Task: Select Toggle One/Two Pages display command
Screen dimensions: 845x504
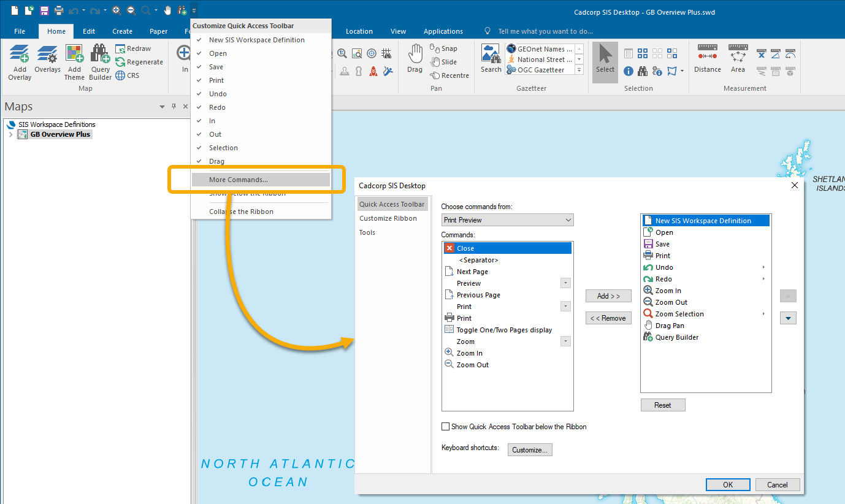Action: [504, 330]
